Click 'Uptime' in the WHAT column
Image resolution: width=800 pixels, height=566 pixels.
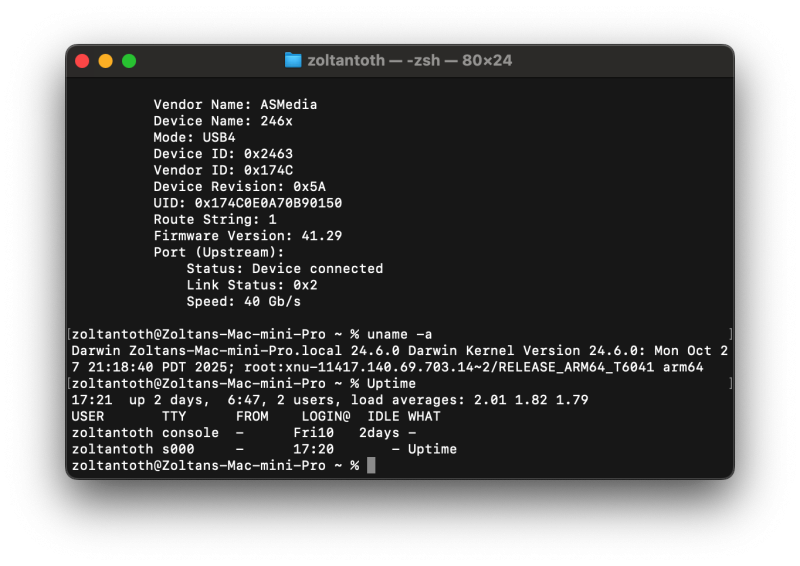click(432, 449)
